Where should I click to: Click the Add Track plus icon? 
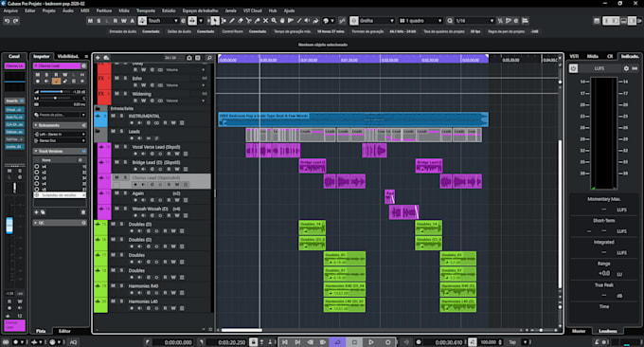(x=98, y=58)
